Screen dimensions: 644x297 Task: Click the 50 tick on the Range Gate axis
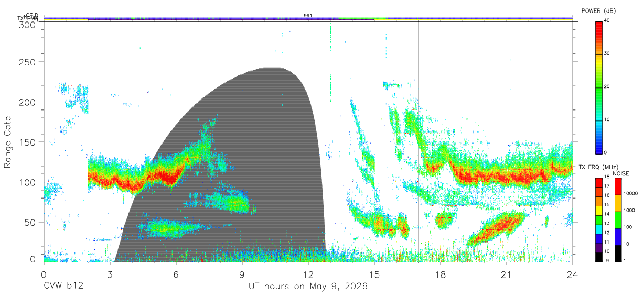[x=30, y=222]
